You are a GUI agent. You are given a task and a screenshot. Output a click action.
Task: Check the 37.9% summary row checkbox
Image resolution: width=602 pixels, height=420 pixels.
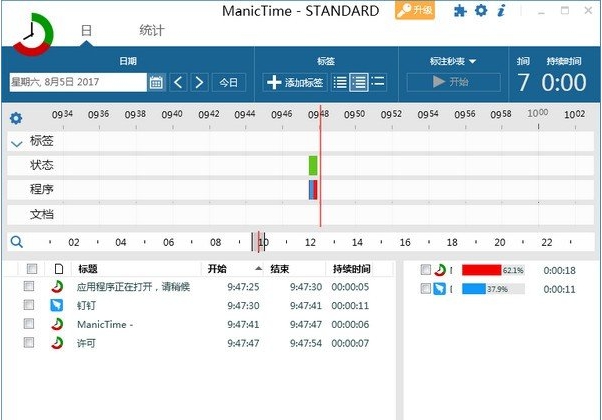click(426, 288)
